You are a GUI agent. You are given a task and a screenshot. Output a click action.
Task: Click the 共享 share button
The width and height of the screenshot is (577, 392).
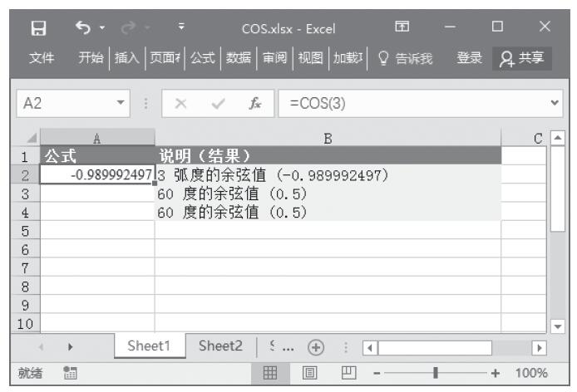(524, 57)
